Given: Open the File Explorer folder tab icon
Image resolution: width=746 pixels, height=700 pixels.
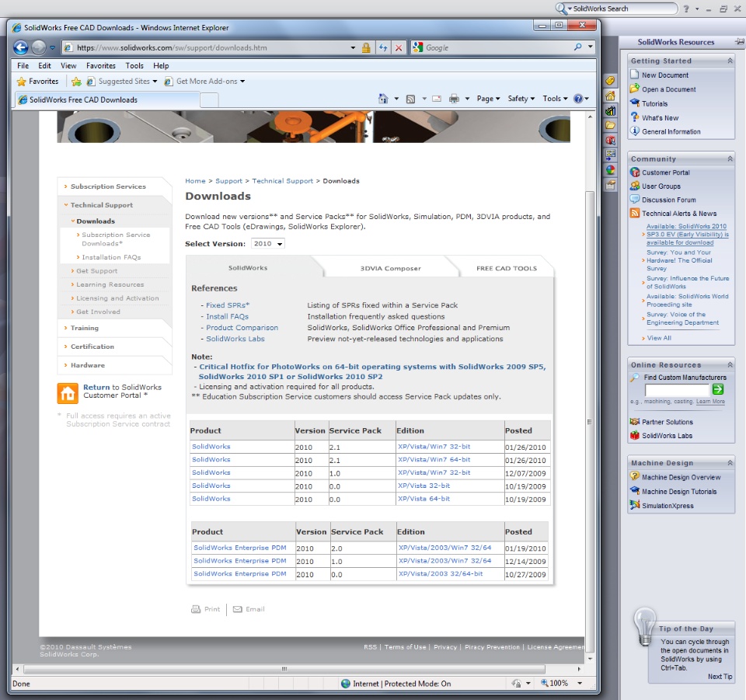Looking at the screenshot, I should 611,126.
